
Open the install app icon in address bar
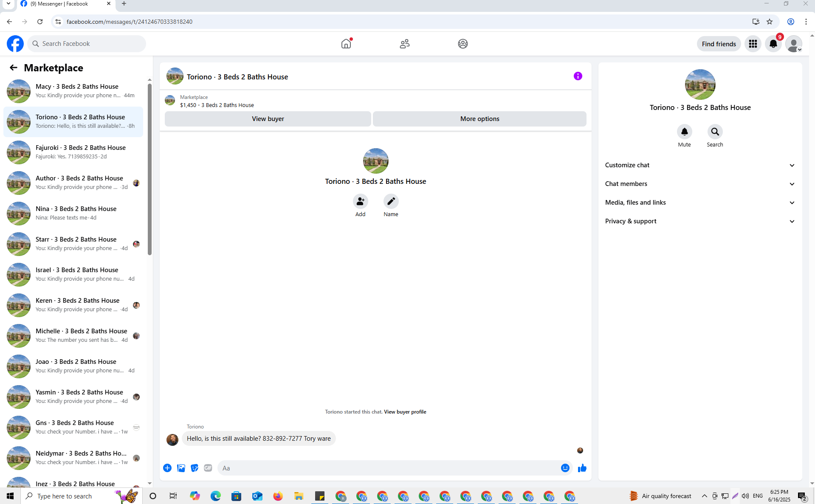point(756,22)
